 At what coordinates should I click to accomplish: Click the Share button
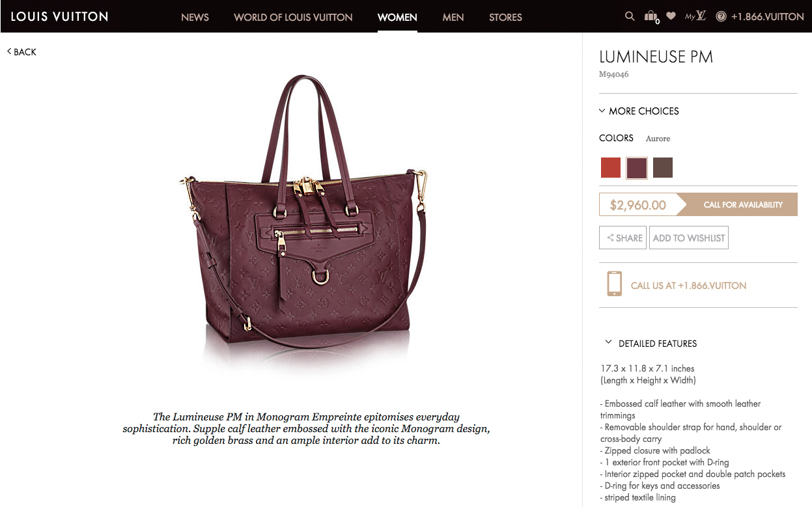623,238
